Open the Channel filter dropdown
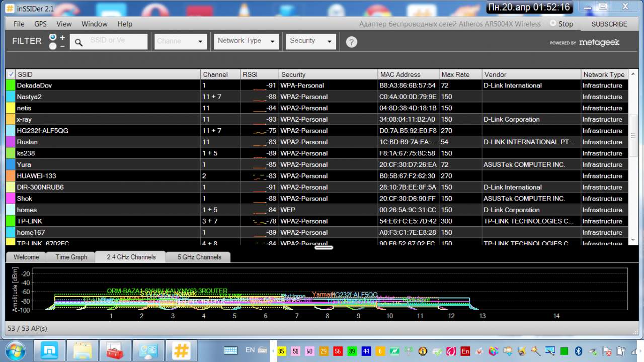 tap(181, 41)
